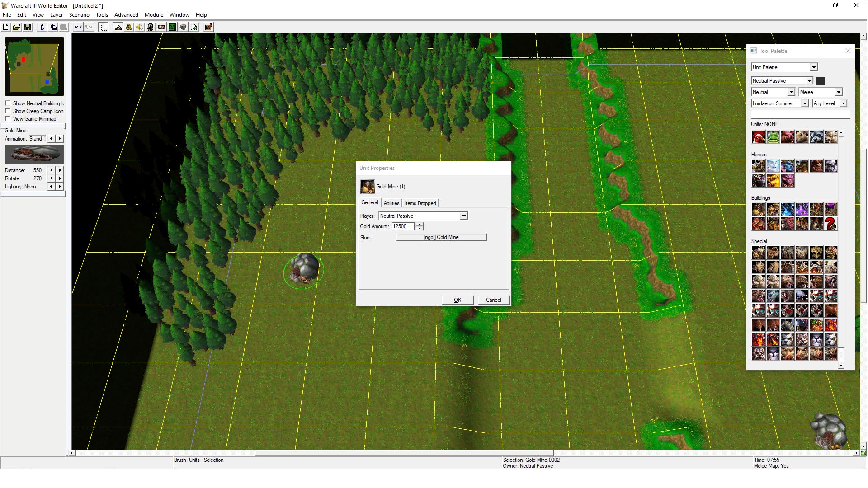Select the unit placement tool icon
The width and height of the screenshot is (868, 488).
151,27
